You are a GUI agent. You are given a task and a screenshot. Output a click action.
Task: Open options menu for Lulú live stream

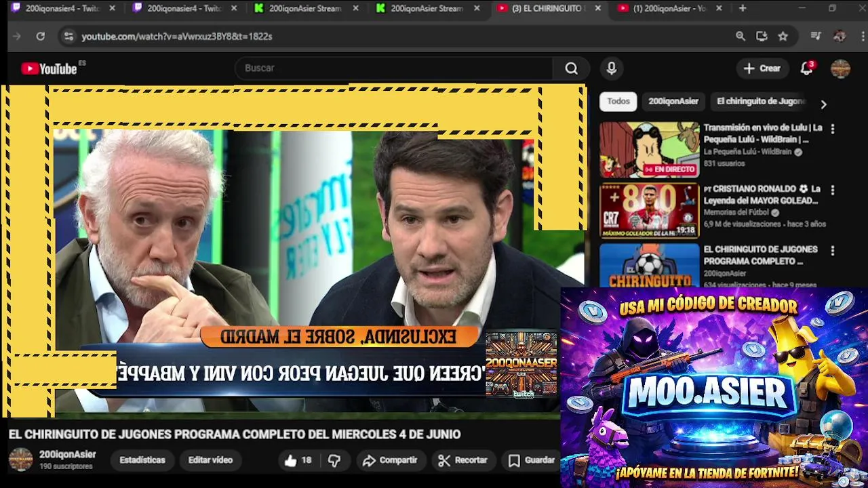coord(833,129)
